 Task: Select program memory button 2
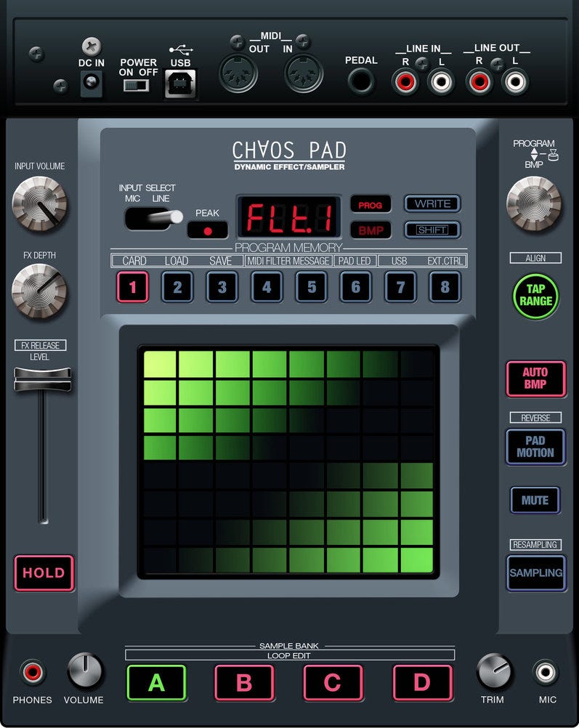[177, 287]
